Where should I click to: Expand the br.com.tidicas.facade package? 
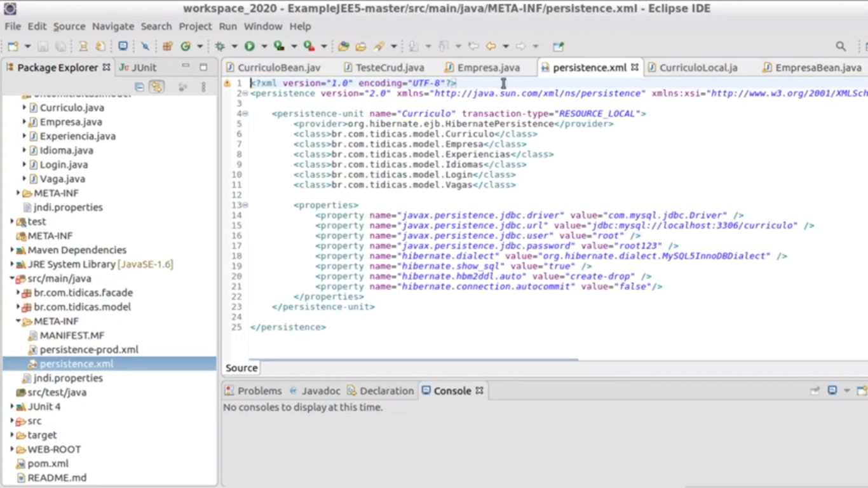[18, 292]
